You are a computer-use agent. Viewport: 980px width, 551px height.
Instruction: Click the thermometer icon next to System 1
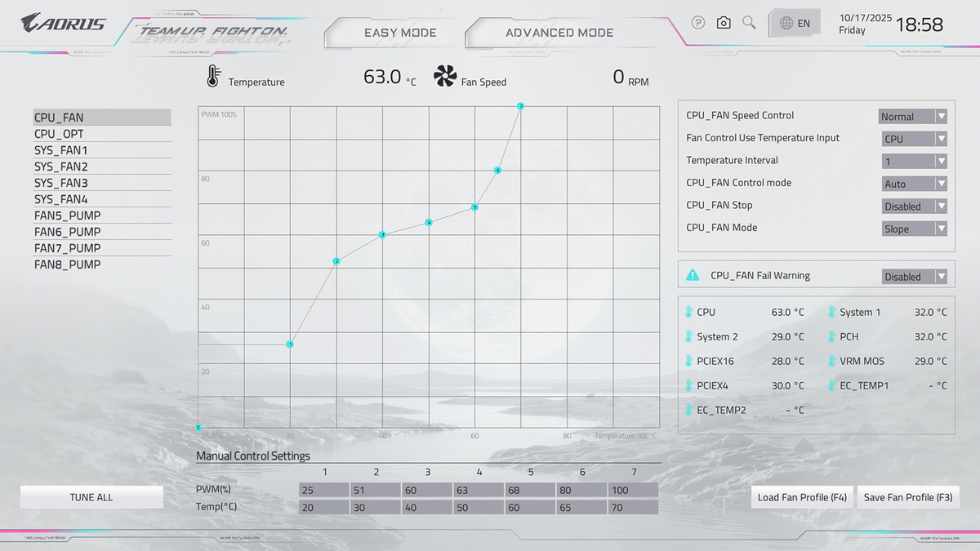(x=831, y=312)
